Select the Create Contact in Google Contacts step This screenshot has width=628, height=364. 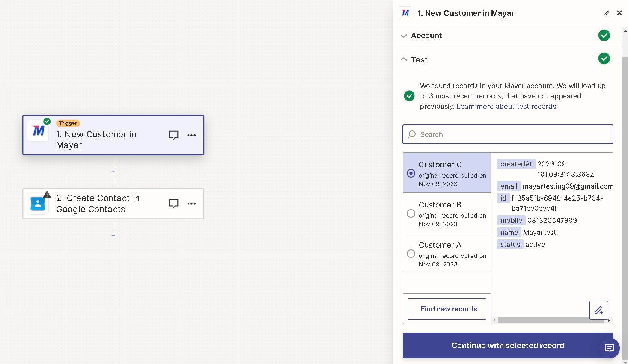click(x=113, y=204)
